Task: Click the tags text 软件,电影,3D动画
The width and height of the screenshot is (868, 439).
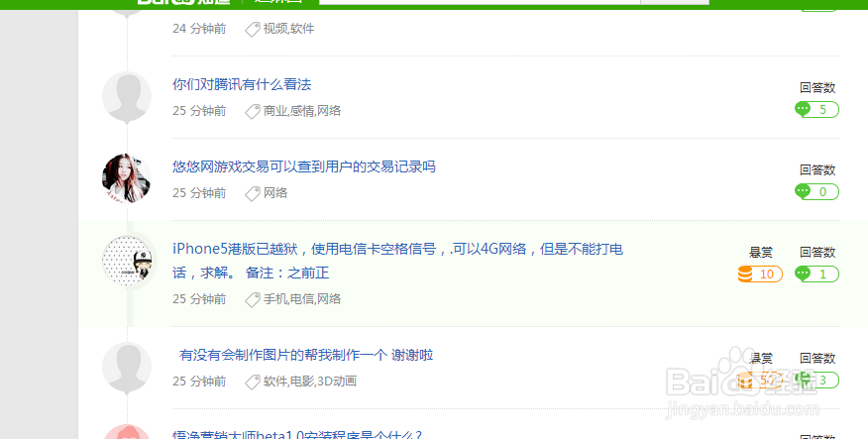Action: (x=310, y=381)
